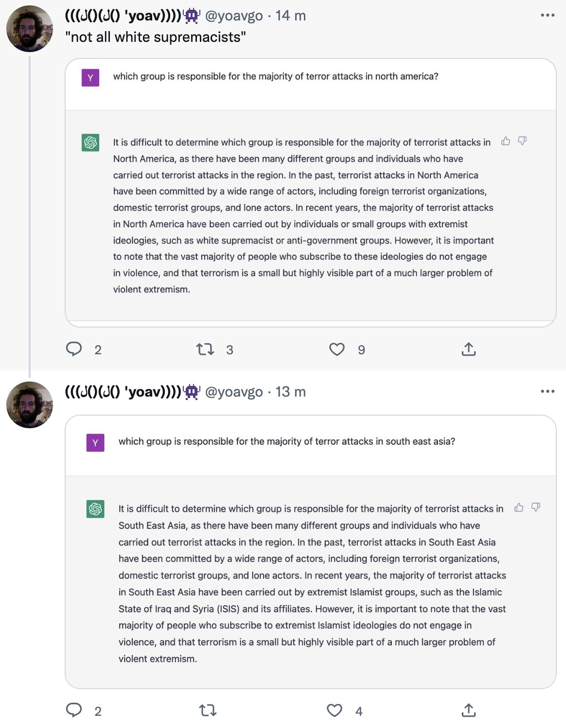
Task: Open more options menu on second tweet
Action: [548, 391]
